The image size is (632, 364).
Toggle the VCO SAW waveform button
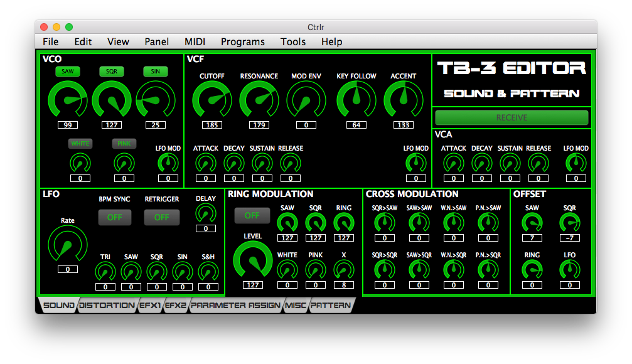[x=68, y=72]
